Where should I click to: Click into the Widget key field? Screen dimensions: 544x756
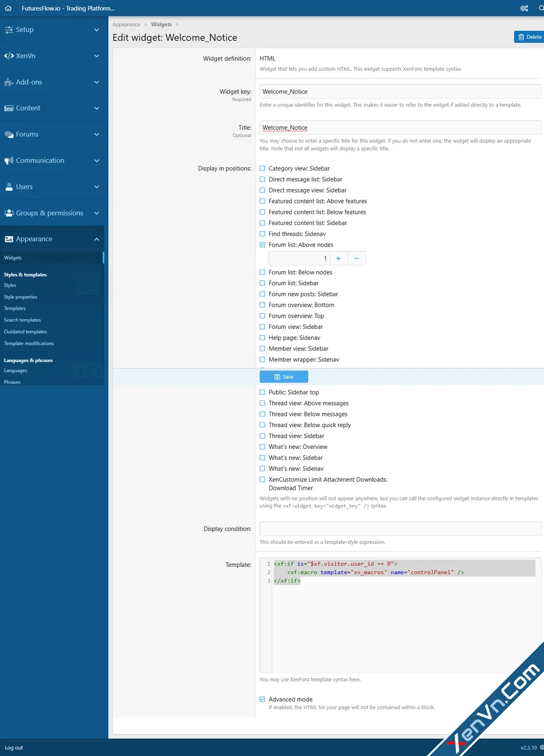(x=400, y=92)
